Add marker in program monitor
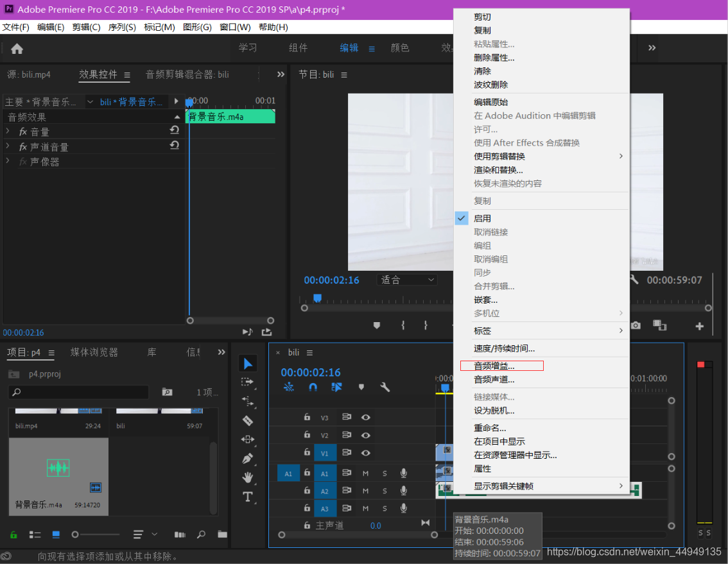The height and width of the screenshot is (564, 728). coord(377,325)
